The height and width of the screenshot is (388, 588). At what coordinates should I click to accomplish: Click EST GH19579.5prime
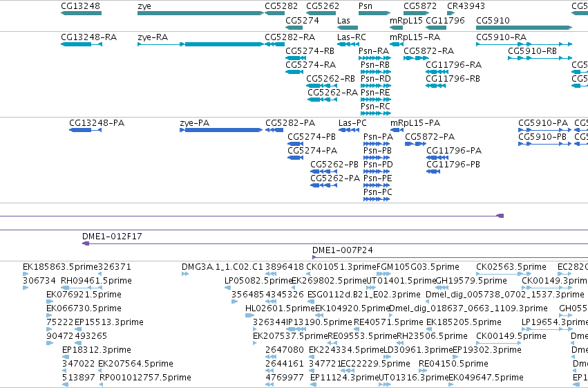tap(471, 281)
